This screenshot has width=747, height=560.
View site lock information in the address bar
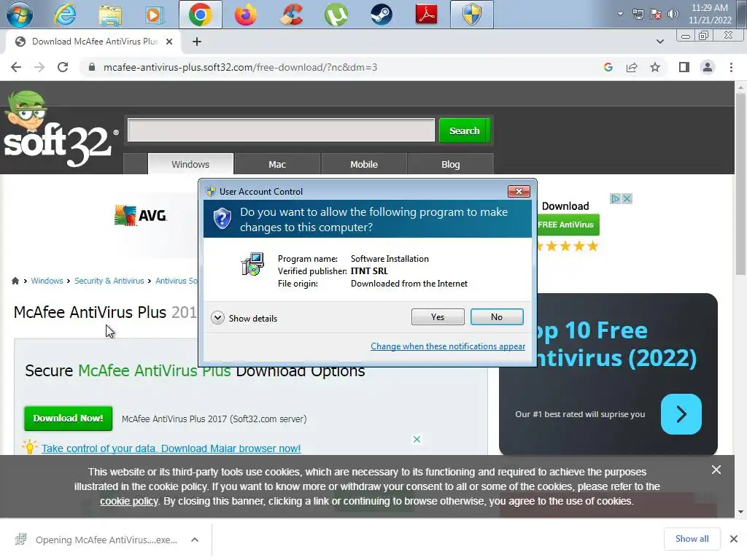click(x=92, y=67)
